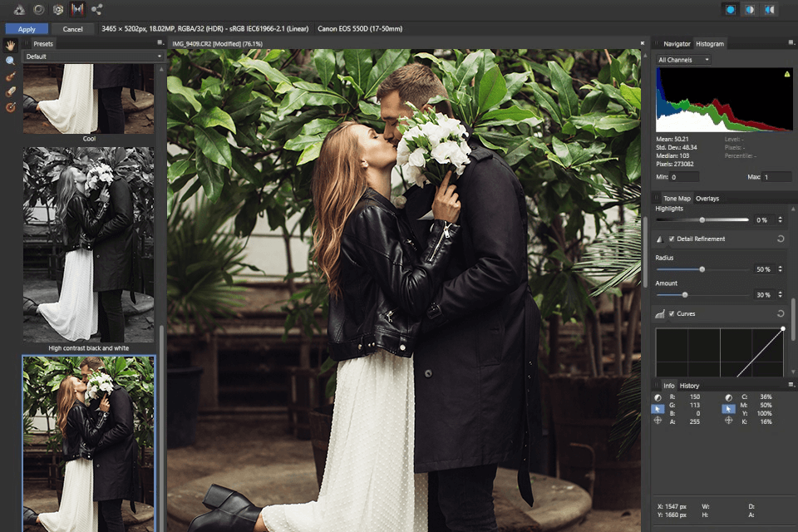Screen dimensions: 798x532
Task: Click the Radius slider handle
Action: (702, 268)
